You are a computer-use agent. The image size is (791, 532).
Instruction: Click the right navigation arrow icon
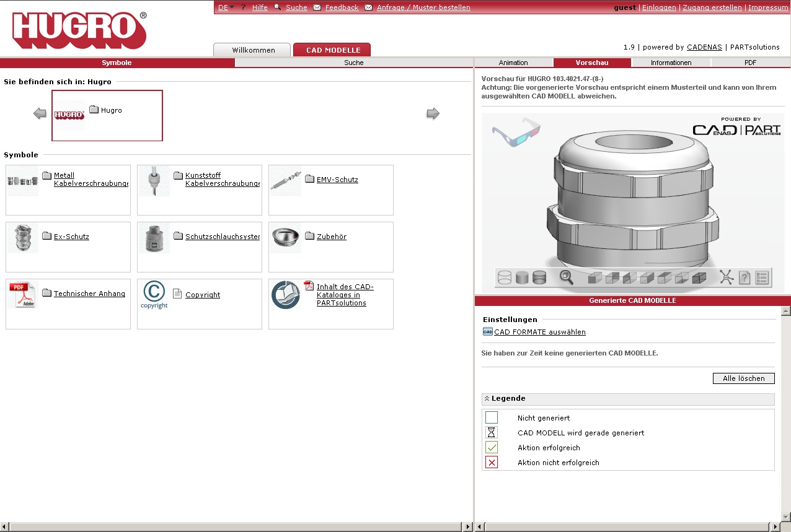[x=433, y=113]
